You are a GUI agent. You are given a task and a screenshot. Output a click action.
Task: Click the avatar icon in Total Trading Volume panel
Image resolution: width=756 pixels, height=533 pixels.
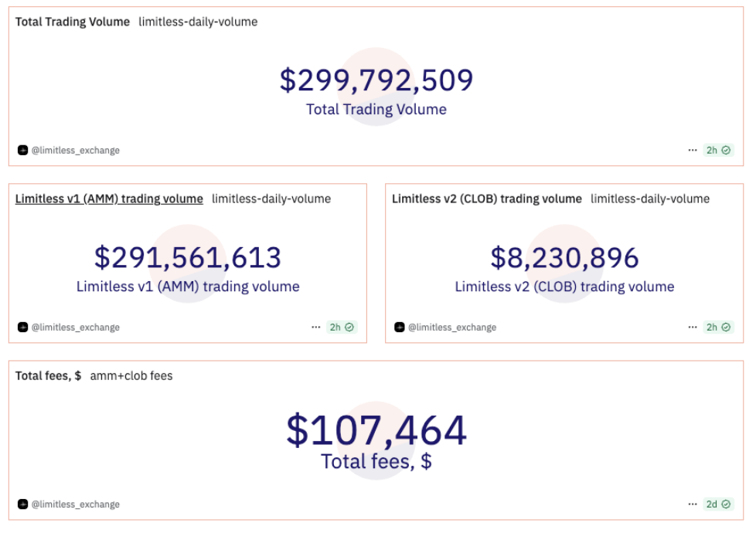(22, 151)
